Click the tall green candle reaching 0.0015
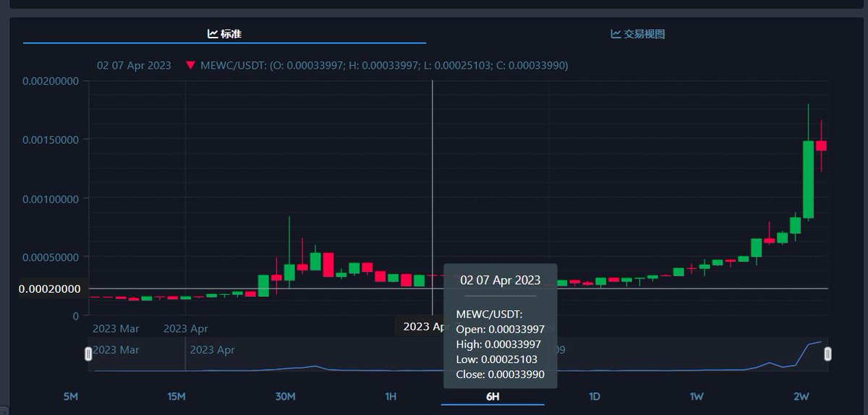The image size is (868, 415). (x=808, y=179)
